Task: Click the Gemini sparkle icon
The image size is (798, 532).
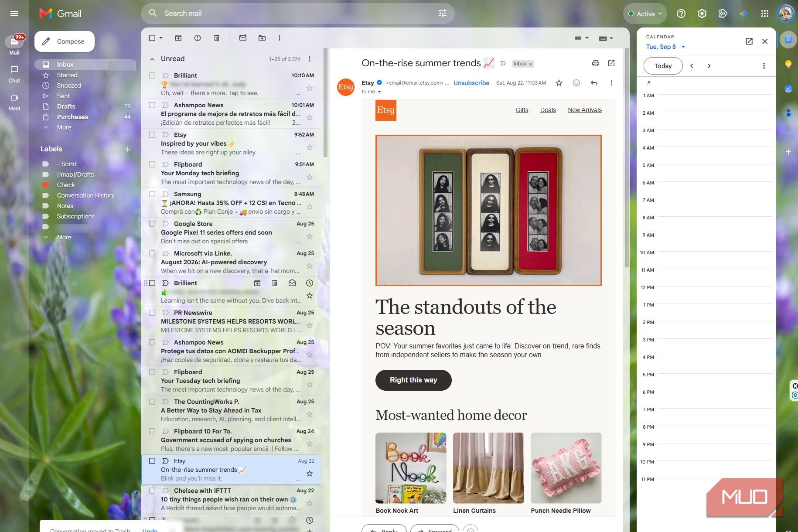Action: point(744,14)
